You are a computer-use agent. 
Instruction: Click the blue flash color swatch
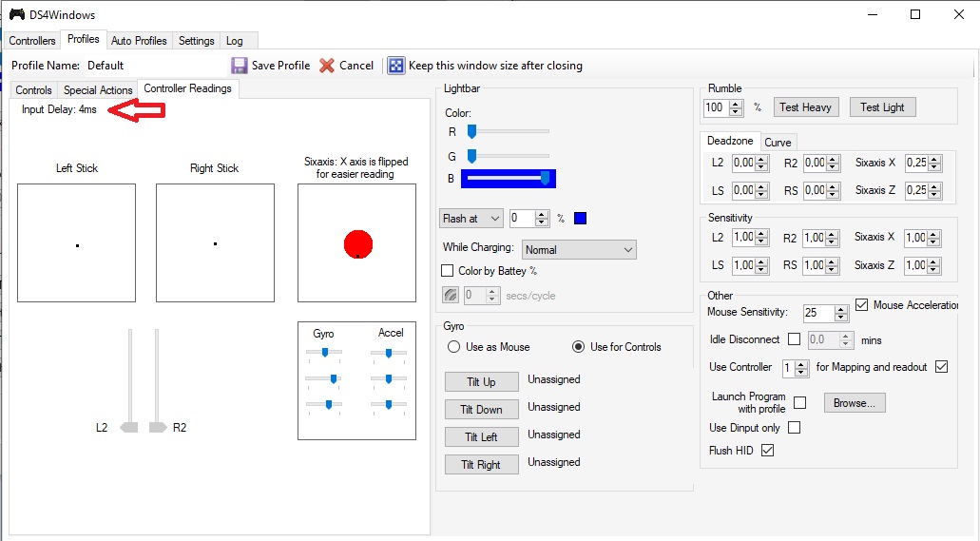580,219
